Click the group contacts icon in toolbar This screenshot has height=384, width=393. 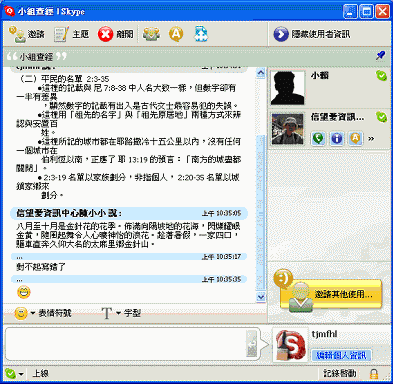[151, 34]
